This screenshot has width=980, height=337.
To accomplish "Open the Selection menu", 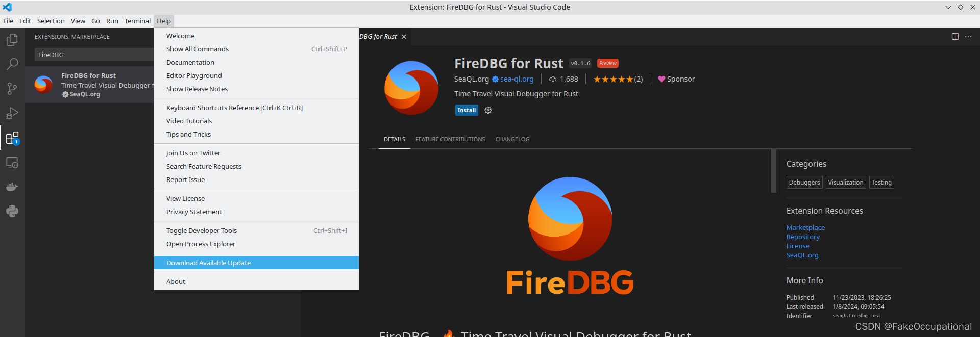I will (51, 21).
